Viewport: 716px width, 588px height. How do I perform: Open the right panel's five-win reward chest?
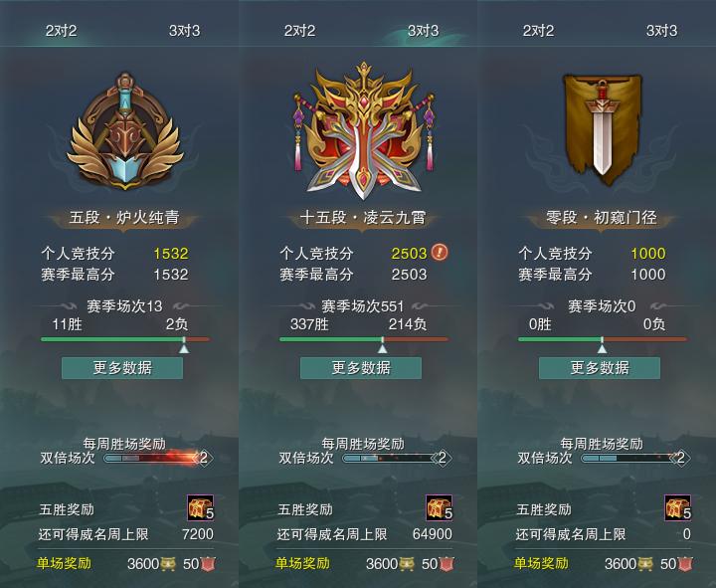click(677, 507)
